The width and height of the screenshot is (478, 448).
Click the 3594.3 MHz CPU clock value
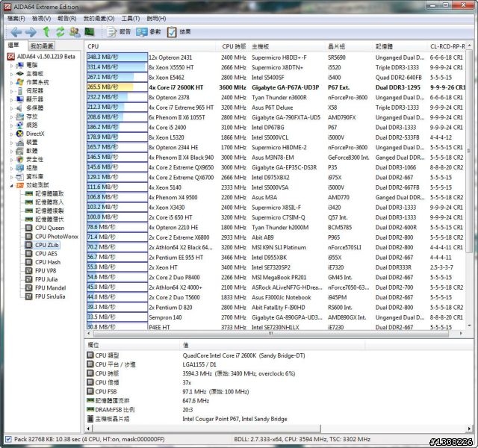239,373
